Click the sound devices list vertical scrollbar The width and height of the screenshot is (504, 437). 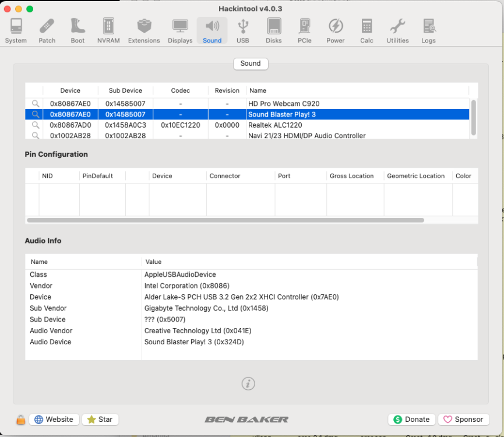(x=474, y=117)
